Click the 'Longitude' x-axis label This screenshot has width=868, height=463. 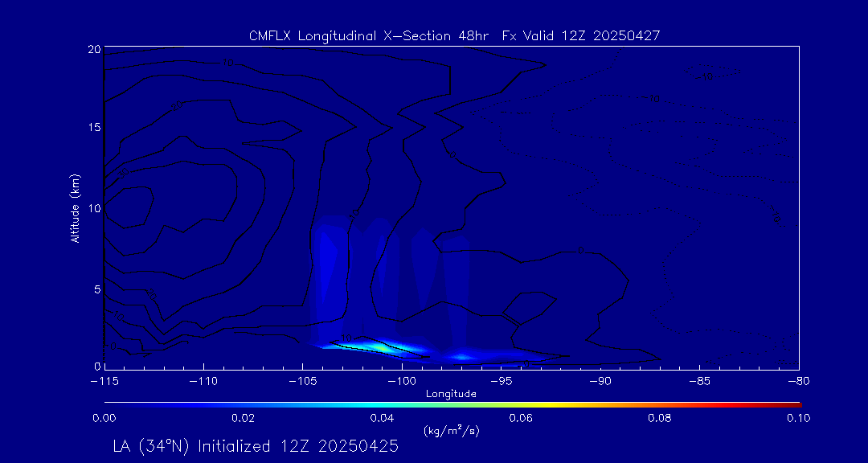451,395
